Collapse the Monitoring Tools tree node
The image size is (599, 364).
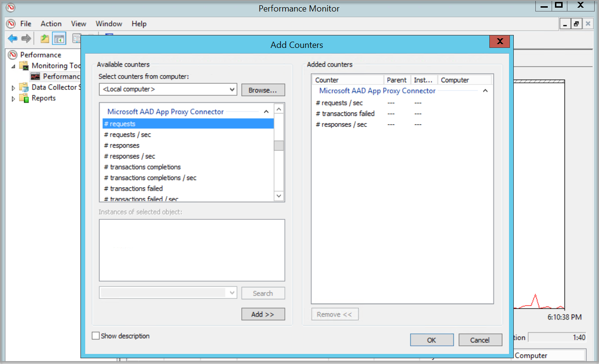pyautogui.click(x=13, y=66)
